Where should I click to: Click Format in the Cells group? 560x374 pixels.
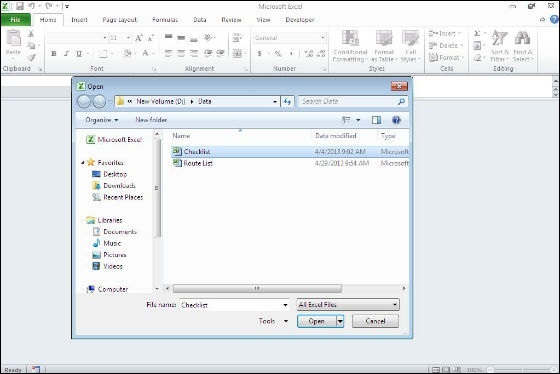(446, 57)
